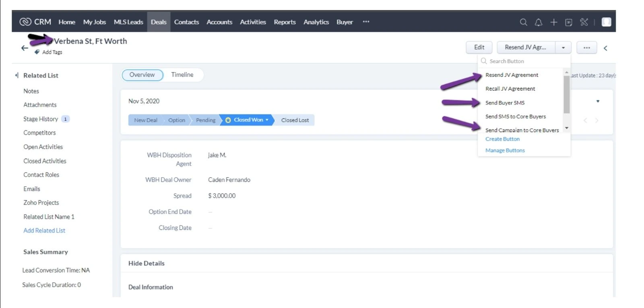Click the $ 3,000.00 Spread value

tap(222, 196)
